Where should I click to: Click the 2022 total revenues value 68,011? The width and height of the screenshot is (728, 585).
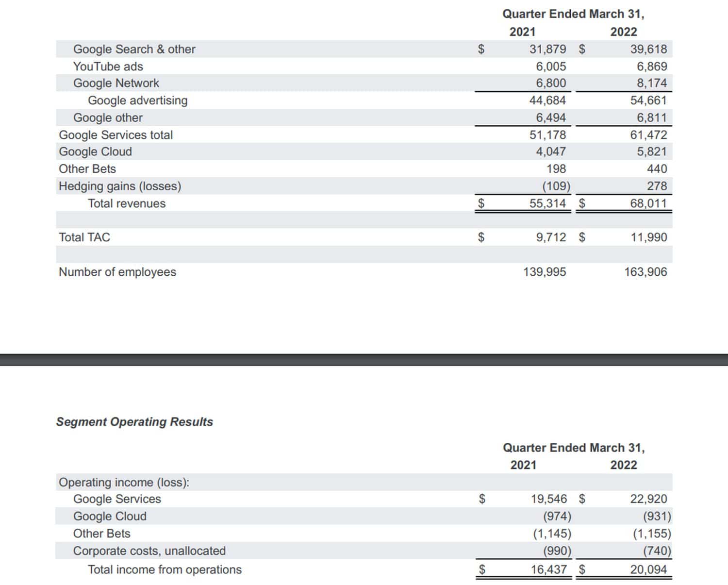coord(648,203)
